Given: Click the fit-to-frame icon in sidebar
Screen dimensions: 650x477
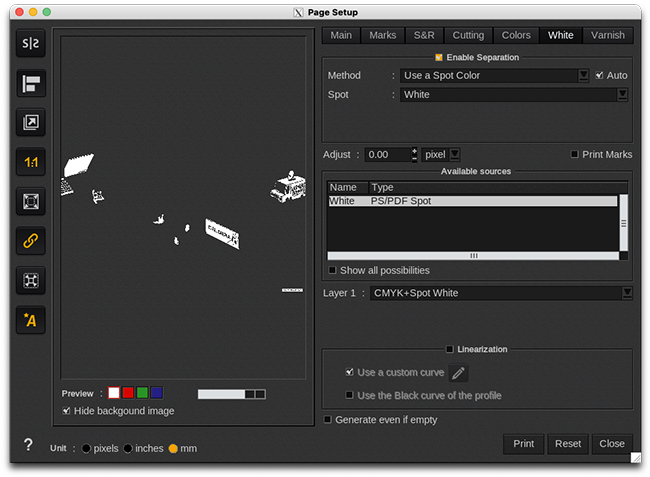Looking at the screenshot, I should coord(31,201).
